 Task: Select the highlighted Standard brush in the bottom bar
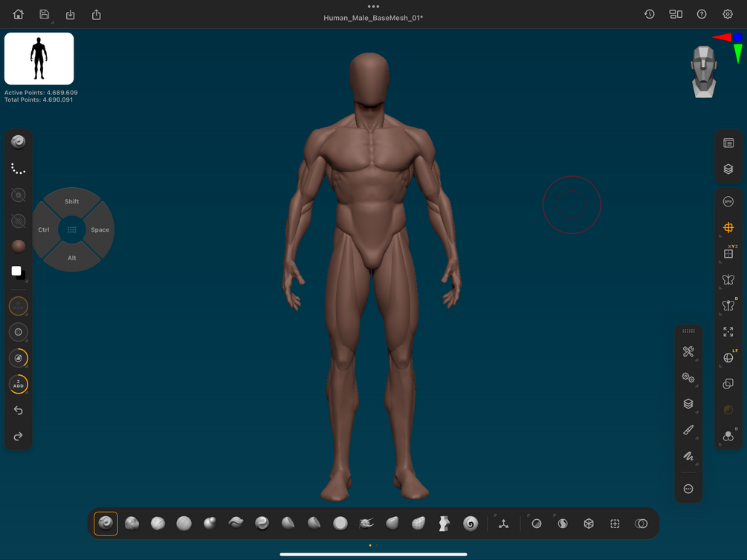tap(106, 524)
